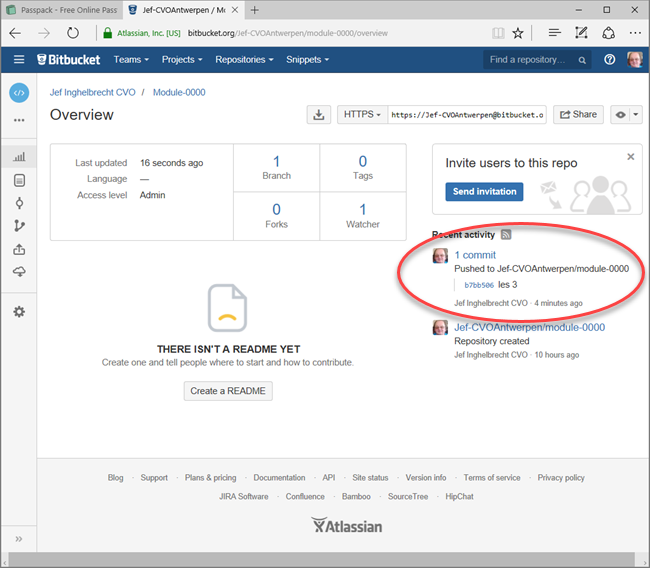
Task: Open the HTTPS protocol dropdown
Action: [x=362, y=115]
